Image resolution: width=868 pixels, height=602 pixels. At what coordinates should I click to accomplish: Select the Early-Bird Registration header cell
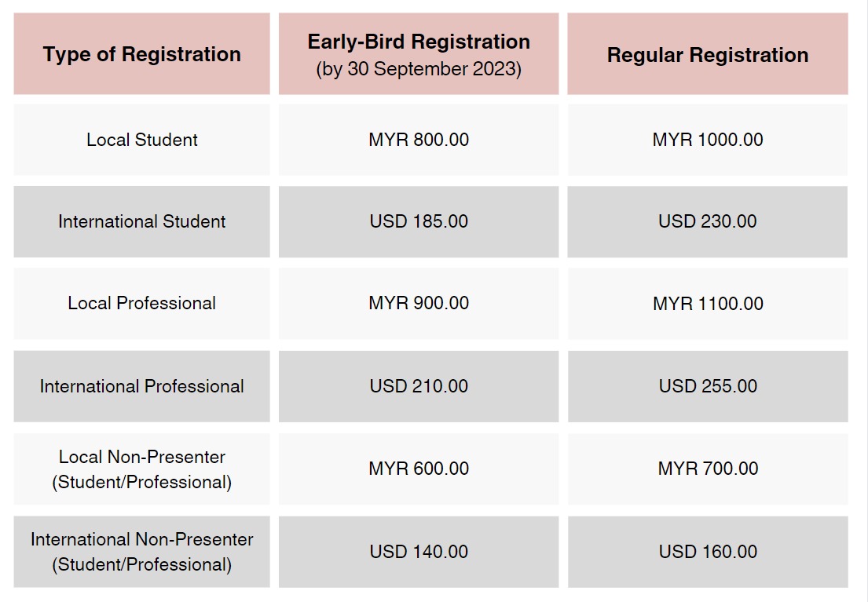pos(419,53)
